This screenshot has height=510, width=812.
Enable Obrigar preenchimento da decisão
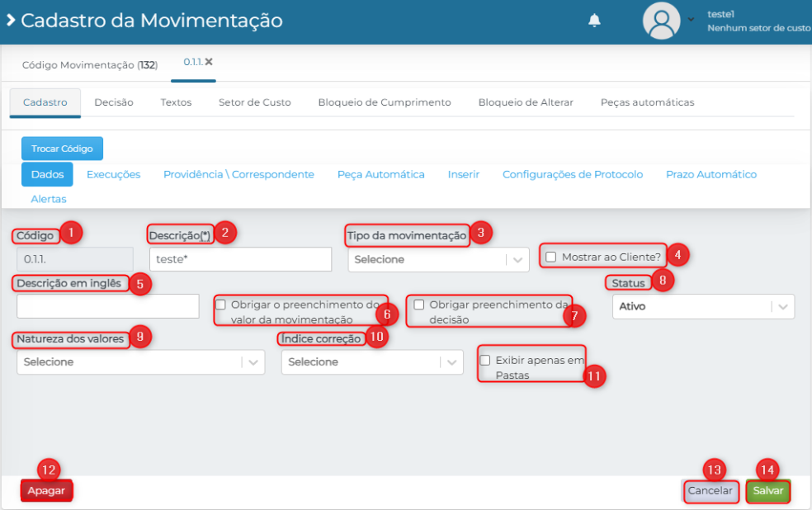point(419,305)
